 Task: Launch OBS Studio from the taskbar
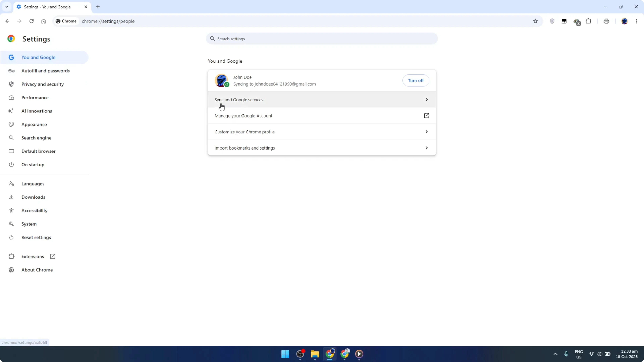click(x=300, y=354)
